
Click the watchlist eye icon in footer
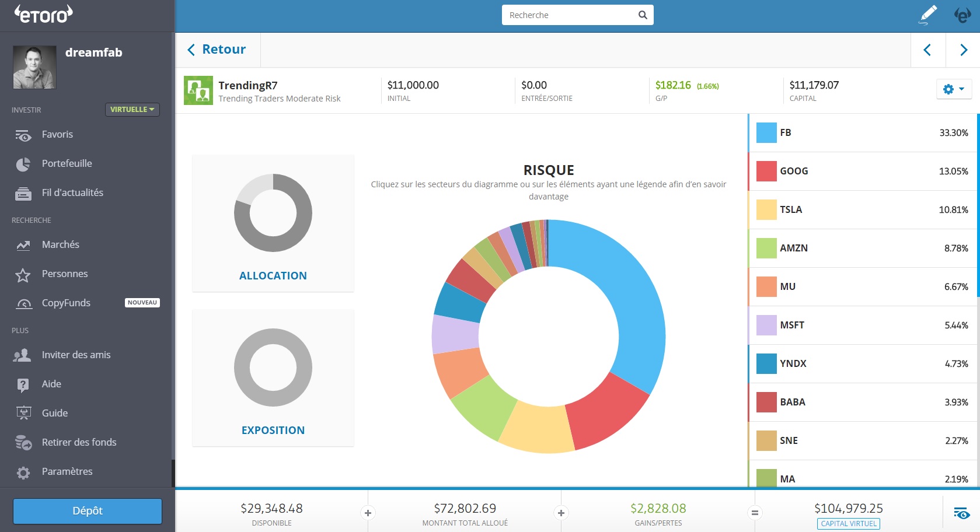pos(961,513)
